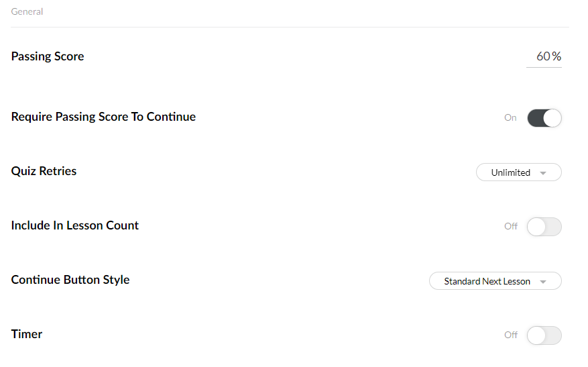The height and width of the screenshot is (367, 588).
Task: Click the Passing Score label
Action: (x=48, y=56)
